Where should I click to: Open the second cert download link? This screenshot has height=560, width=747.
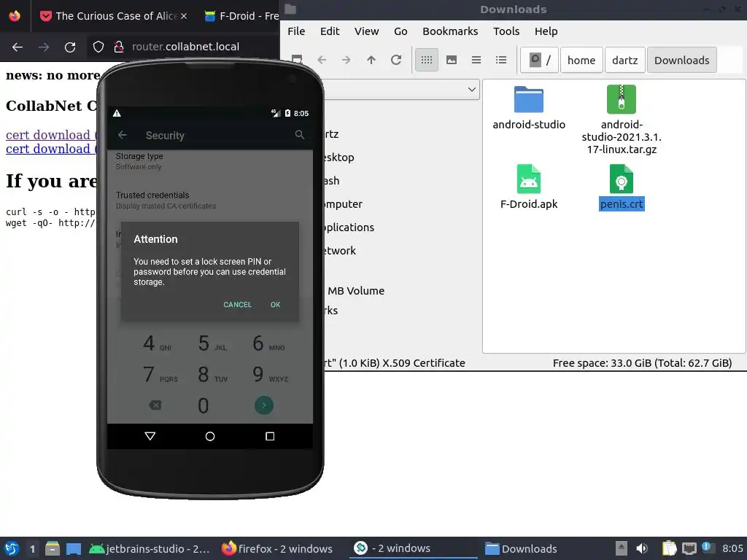(x=51, y=149)
